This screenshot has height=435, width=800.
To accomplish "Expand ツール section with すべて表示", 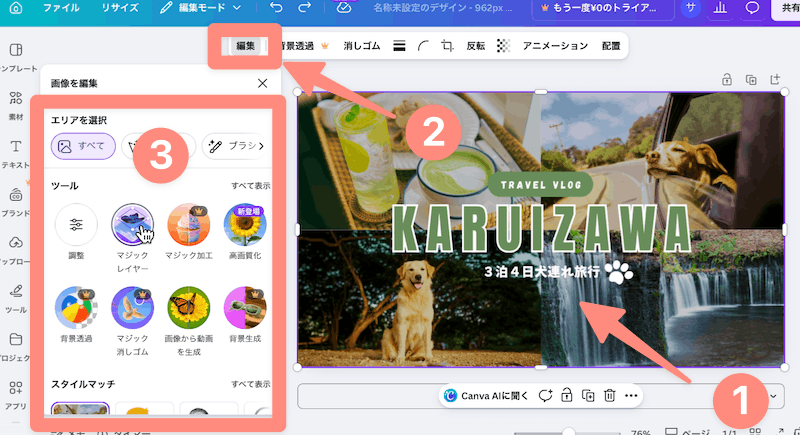I will (x=251, y=186).
